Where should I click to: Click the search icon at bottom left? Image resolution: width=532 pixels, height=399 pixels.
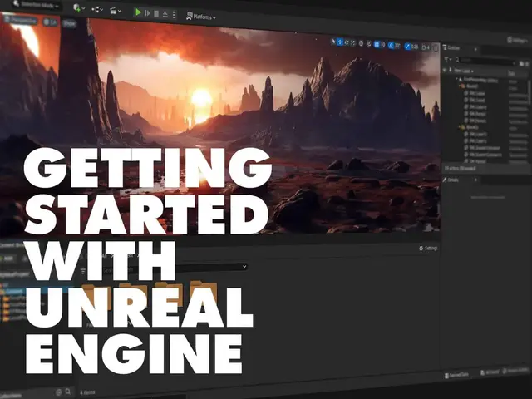point(68,392)
